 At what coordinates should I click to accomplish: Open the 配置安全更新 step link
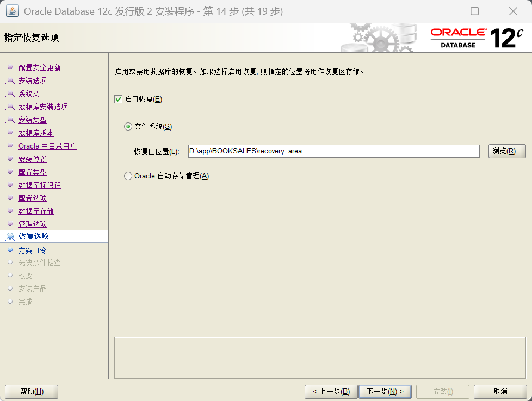[40, 67]
